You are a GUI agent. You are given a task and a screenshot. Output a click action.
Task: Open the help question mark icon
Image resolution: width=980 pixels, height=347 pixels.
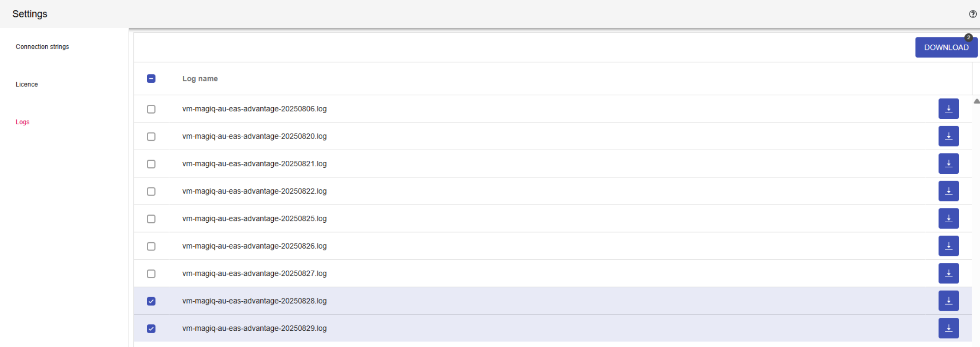pos(973,14)
